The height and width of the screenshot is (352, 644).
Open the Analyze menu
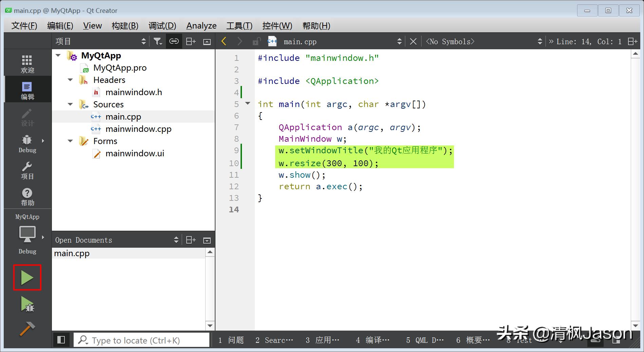(201, 26)
